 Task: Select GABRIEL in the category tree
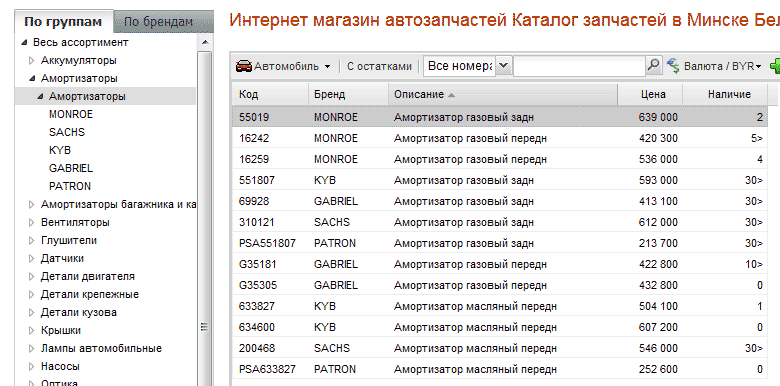click(71, 168)
